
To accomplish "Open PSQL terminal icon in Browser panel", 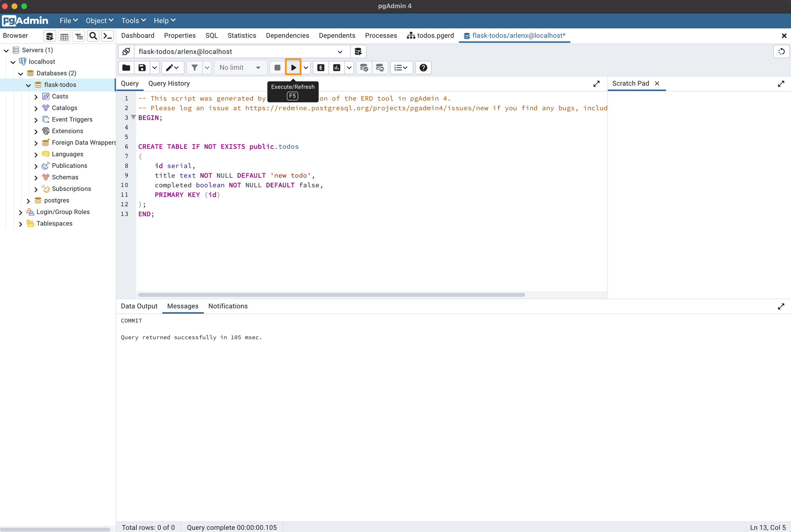I will tap(108, 36).
